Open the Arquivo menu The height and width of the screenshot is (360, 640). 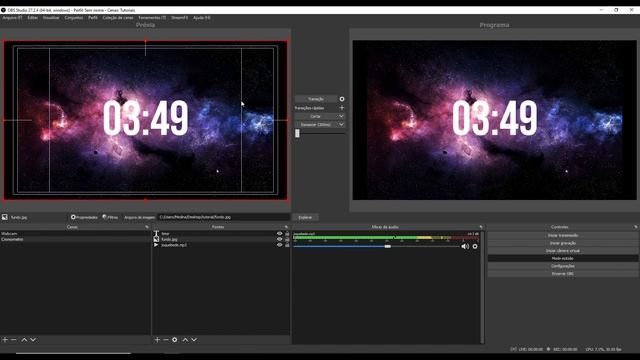click(x=12, y=18)
